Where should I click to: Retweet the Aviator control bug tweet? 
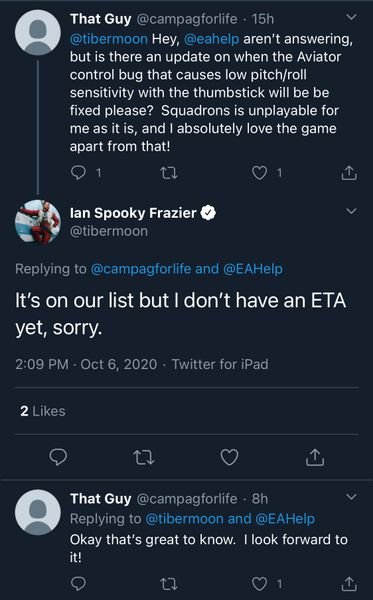point(168,173)
